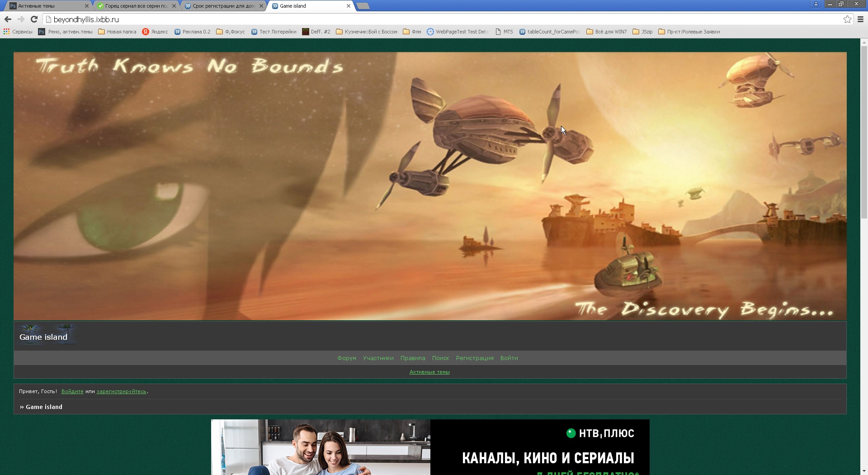The width and height of the screenshot is (868, 475).
Task: Click the page scrollbar down arrow
Action: (864, 471)
